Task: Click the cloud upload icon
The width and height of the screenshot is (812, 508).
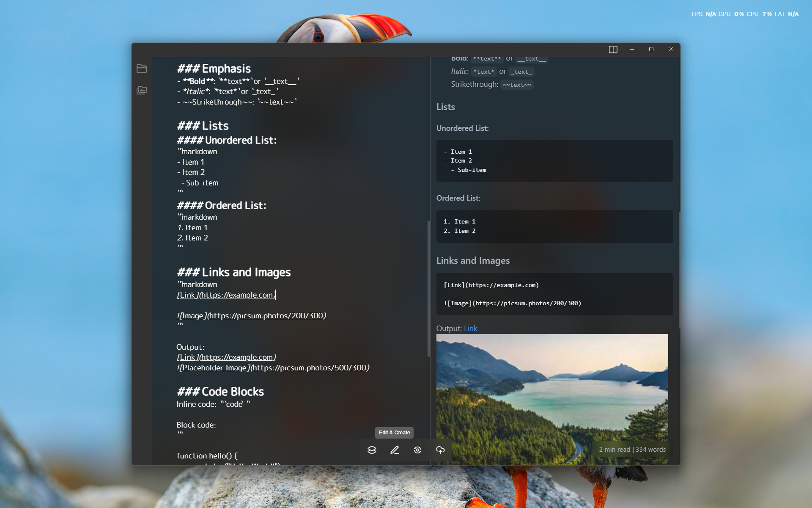Action: tap(440, 450)
